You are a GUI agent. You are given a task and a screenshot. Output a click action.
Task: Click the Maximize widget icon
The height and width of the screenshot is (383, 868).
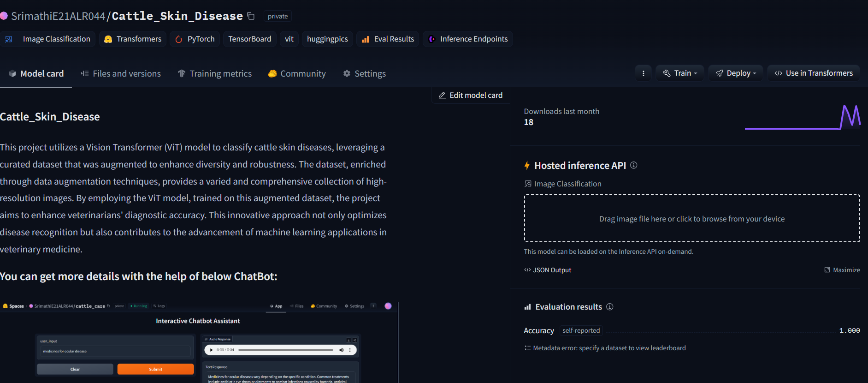[827, 270]
